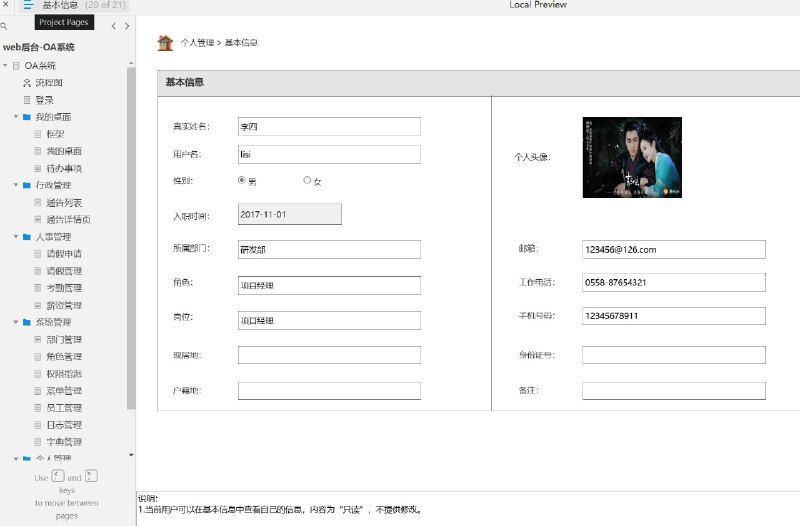
Task: Open the 通告列表 page
Action: click(64, 203)
